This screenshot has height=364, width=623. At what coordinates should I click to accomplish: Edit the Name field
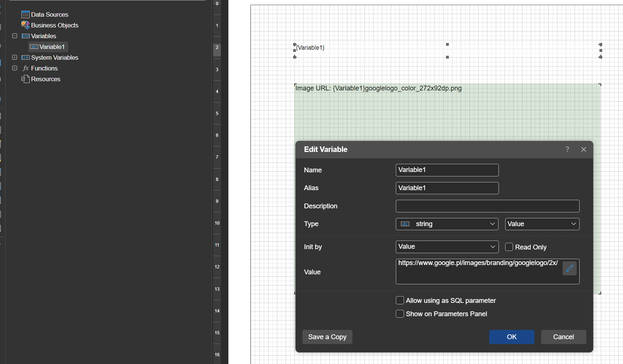(x=447, y=170)
